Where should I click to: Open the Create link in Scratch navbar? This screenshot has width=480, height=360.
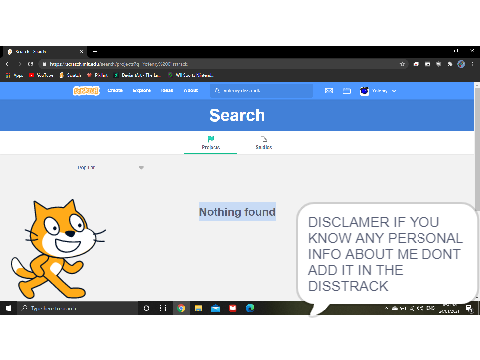pyautogui.click(x=115, y=91)
